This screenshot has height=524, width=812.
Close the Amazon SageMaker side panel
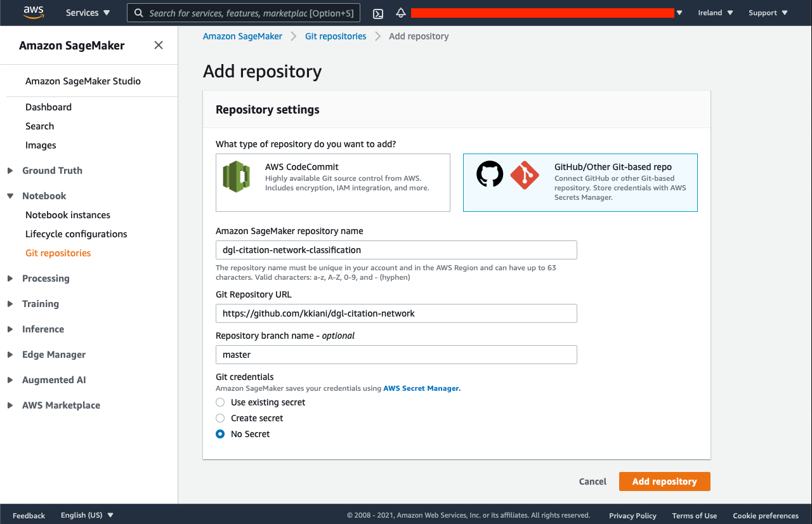pyautogui.click(x=159, y=45)
